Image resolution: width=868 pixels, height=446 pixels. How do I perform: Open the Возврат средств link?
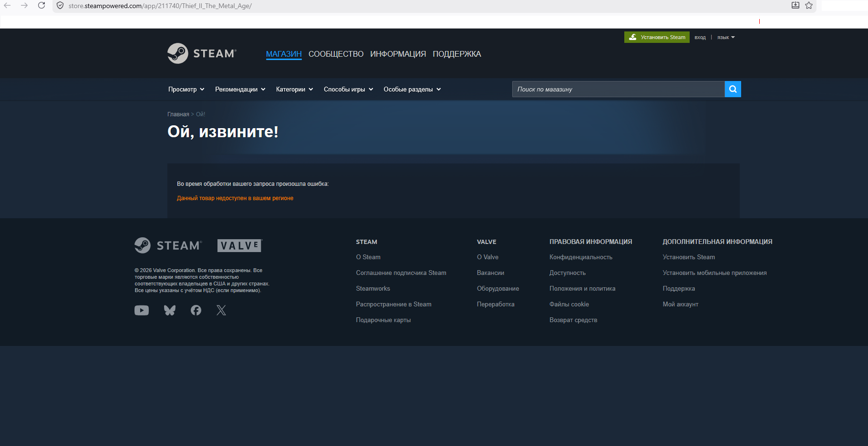click(x=573, y=320)
